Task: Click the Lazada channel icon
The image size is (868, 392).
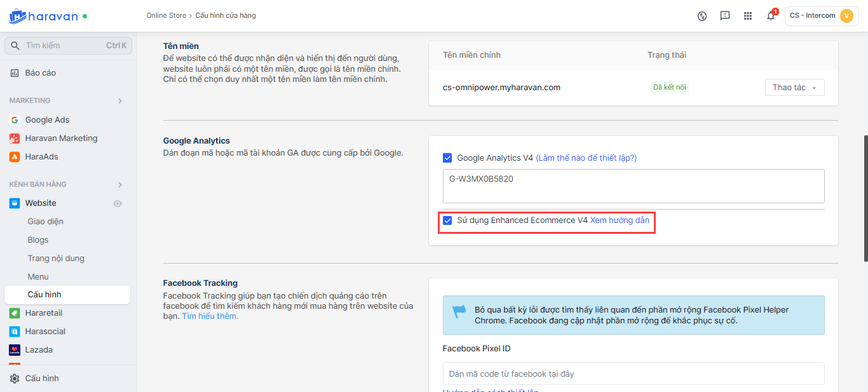Action: pos(15,350)
